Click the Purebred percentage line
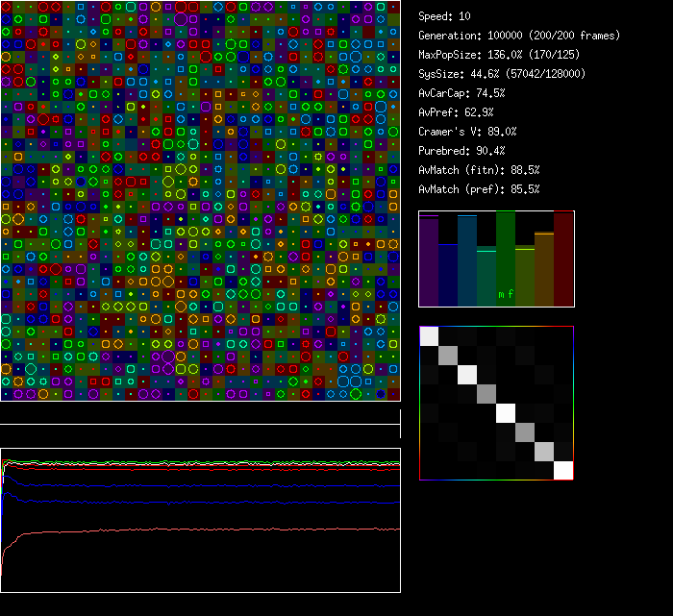The height and width of the screenshot is (616, 673). [x=461, y=151]
